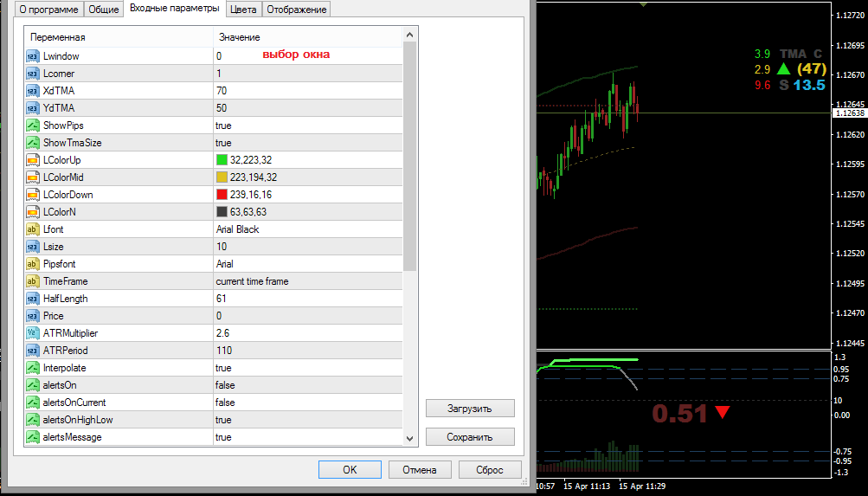Click the Lsize value 10
The width and height of the screenshot is (868, 496).
point(222,247)
